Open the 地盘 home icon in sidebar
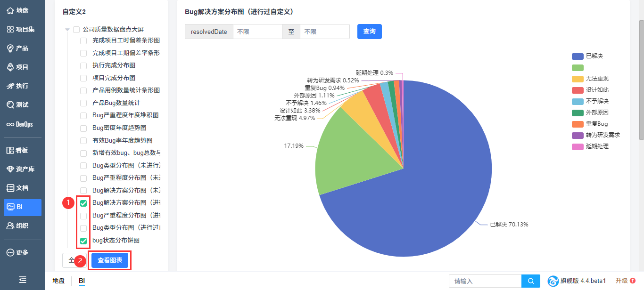This screenshot has width=644, height=290. [x=10, y=10]
